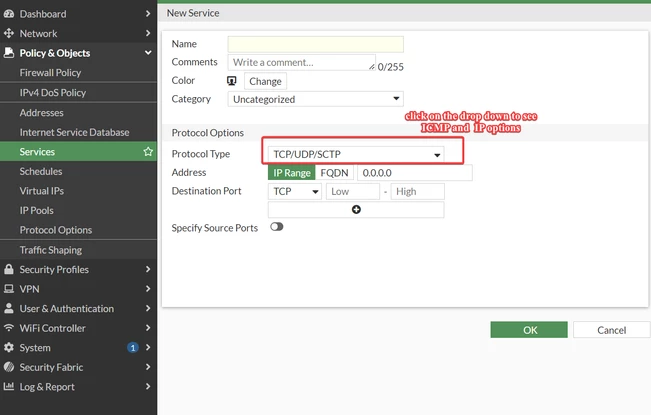The height and width of the screenshot is (415, 651).
Task: Open the TCP destination port protocol dropdown
Action: point(295,191)
